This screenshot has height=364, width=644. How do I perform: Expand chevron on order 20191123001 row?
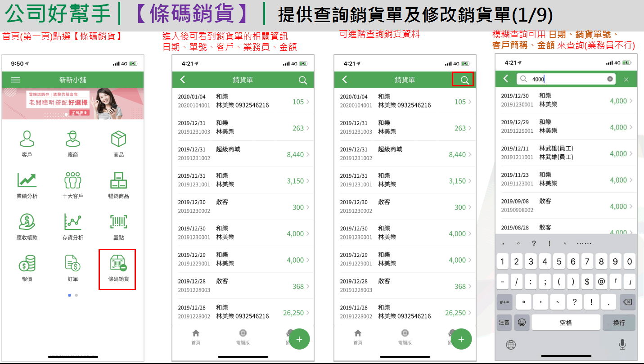coord(631,180)
